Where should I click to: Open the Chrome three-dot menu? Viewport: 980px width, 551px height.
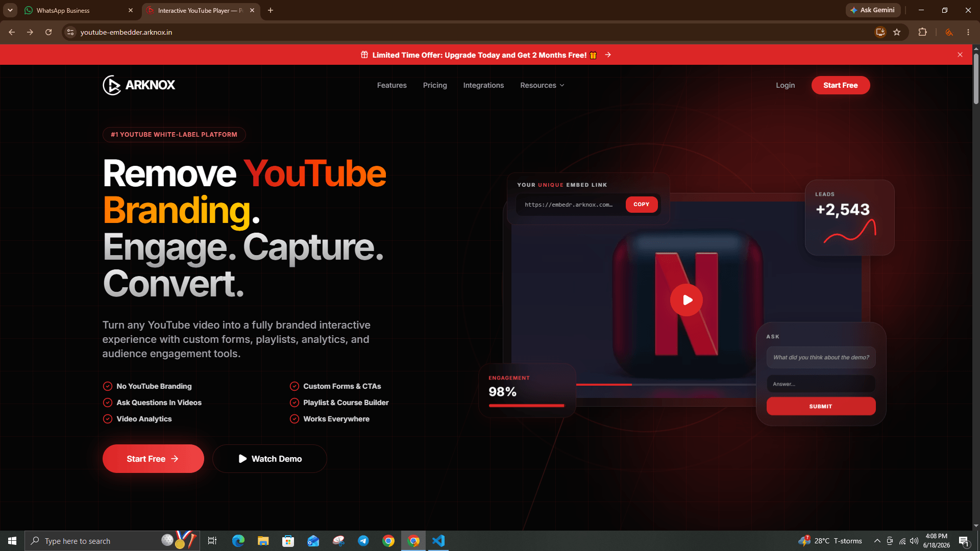pos(968,32)
